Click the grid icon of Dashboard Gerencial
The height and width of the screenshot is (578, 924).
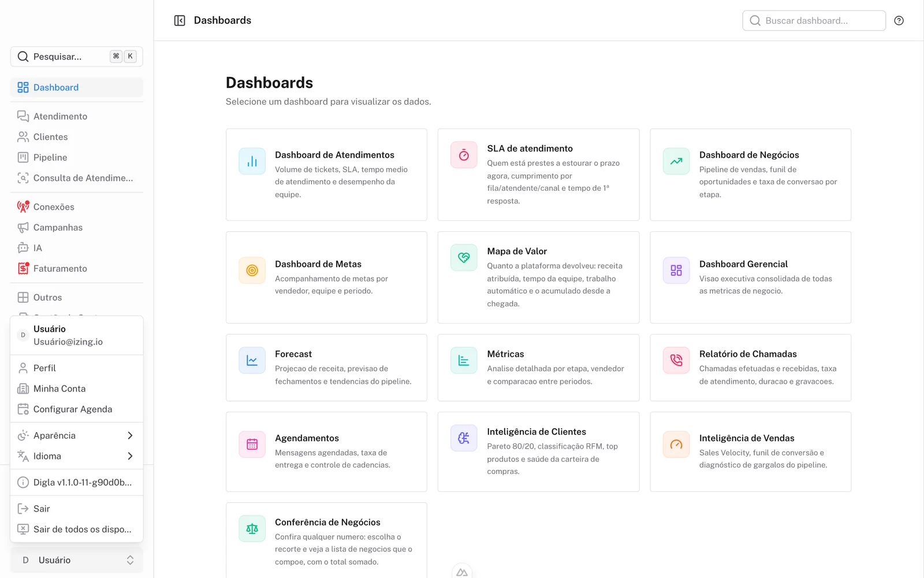pyautogui.click(x=676, y=271)
